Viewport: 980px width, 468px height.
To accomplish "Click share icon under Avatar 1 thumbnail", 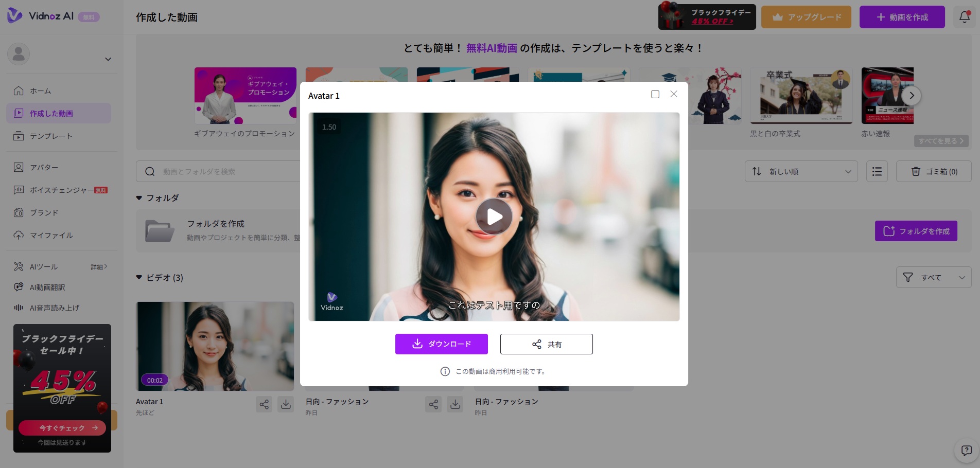I will click(264, 404).
